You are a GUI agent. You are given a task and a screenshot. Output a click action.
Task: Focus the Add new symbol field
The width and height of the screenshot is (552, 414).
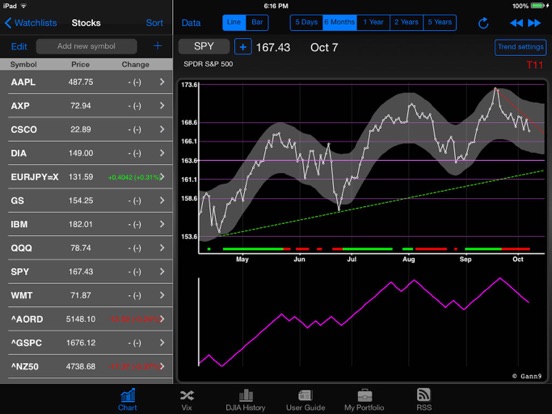87,46
